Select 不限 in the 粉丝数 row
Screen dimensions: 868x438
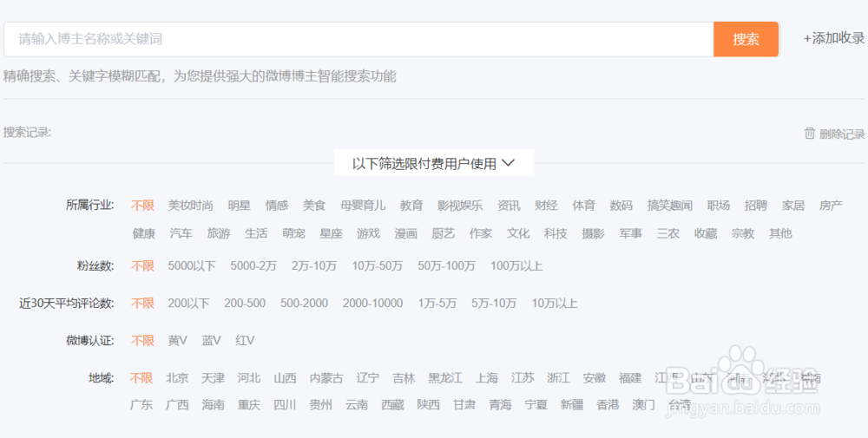point(142,266)
